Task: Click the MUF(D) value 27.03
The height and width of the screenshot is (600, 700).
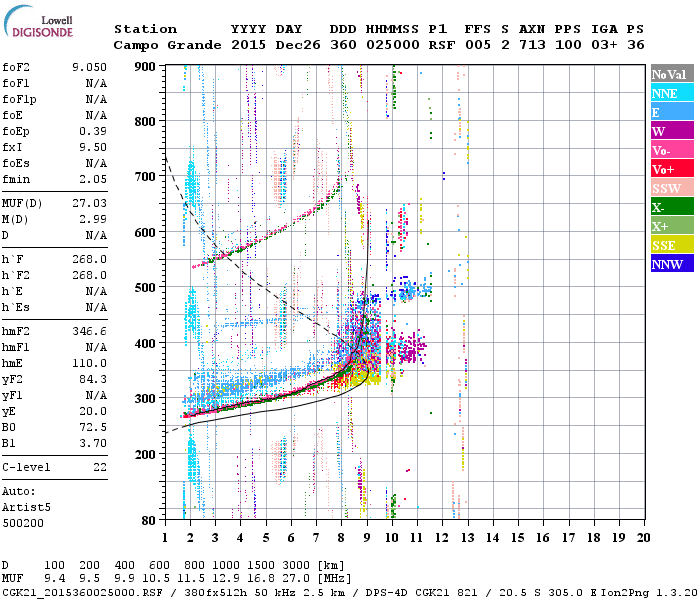Action: tap(89, 204)
